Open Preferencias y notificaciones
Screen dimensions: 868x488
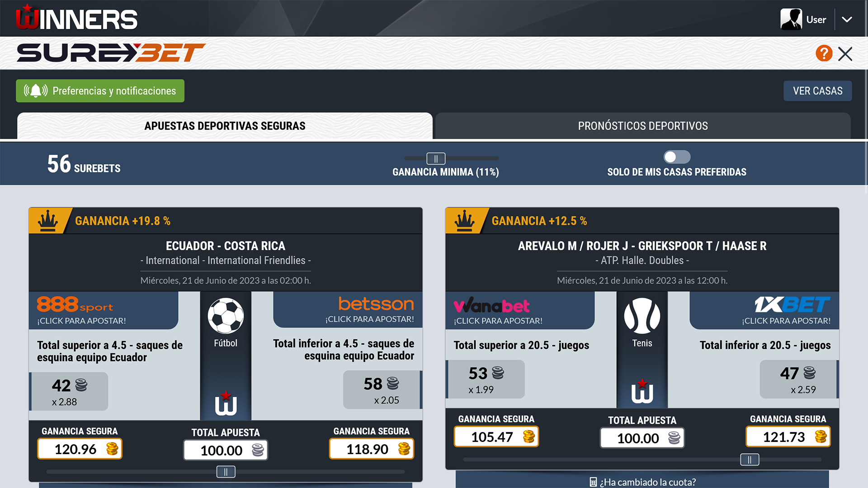click(x=100, y=91)
